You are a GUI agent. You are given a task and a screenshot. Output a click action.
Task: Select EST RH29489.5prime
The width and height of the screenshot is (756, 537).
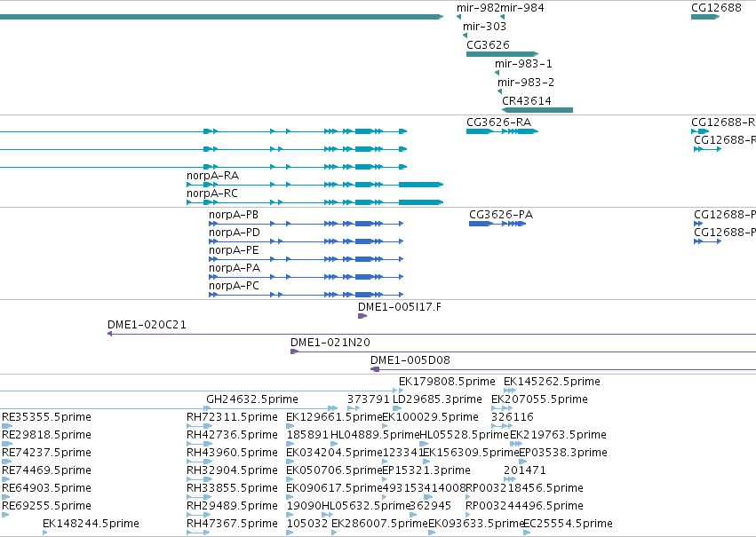(233, 507)
